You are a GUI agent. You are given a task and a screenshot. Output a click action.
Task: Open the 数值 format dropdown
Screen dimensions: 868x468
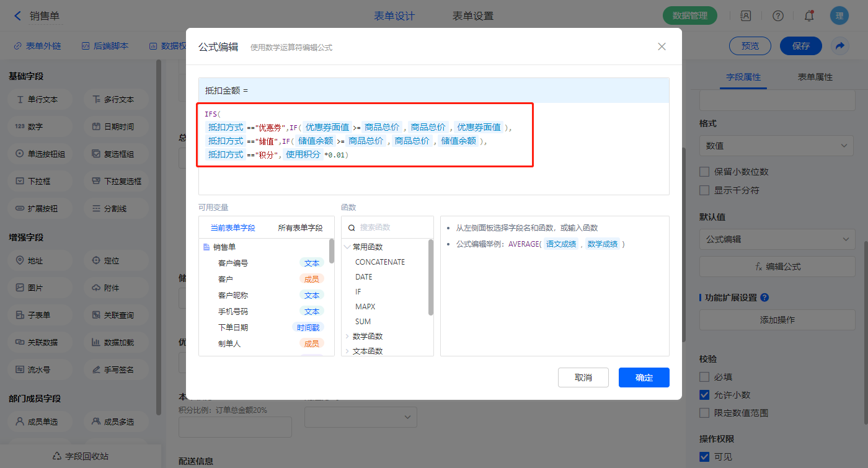pyautogui.click(x=777, y=146)
